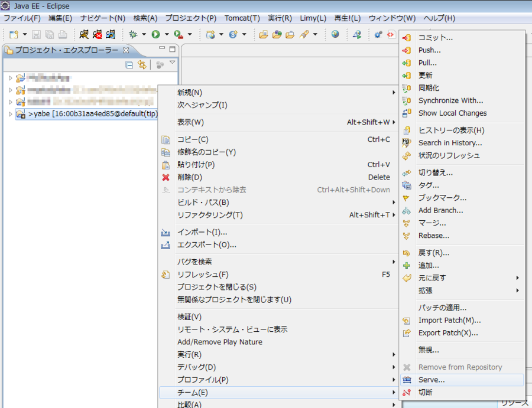
Task: Choose Synchronize With... entry
Action: pos(462,100)
